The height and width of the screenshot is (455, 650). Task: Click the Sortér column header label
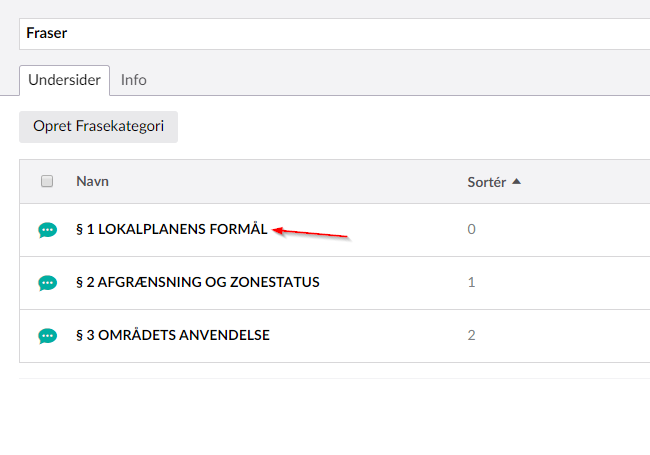click(487, 182)
